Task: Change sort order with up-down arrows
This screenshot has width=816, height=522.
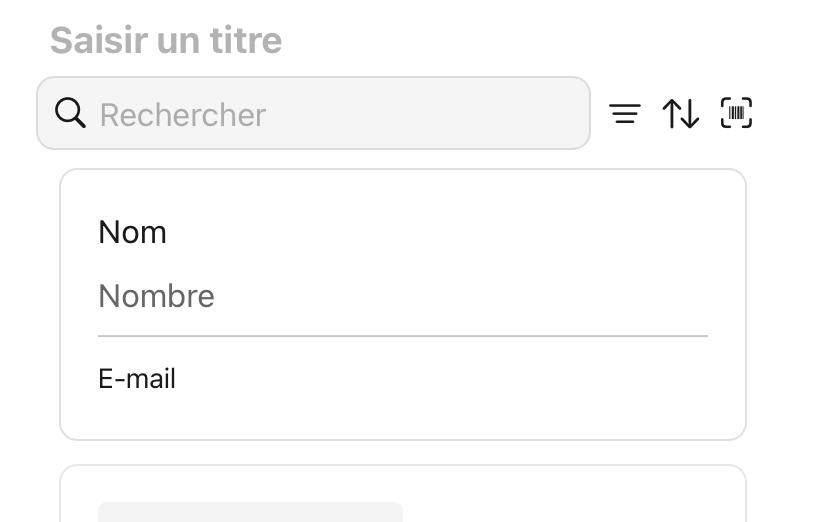Action: [681, 114]
